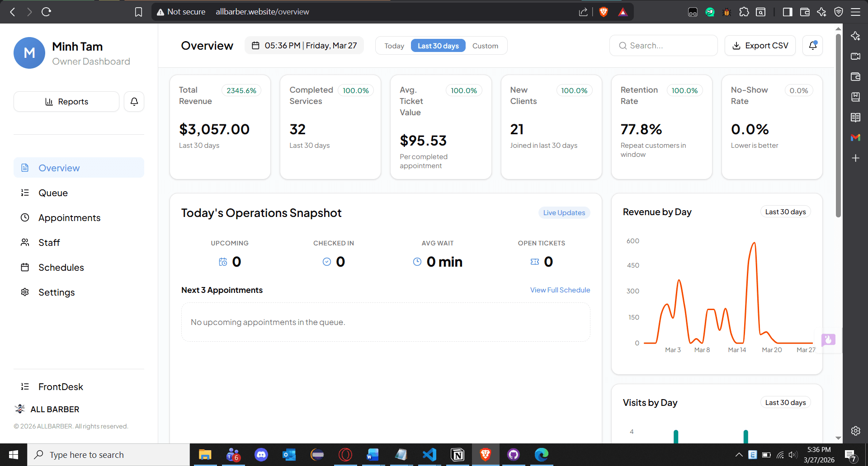This screenshot has width=868, height=466.
Task: Click the Live Updates badge
Action: pos(564,212)
